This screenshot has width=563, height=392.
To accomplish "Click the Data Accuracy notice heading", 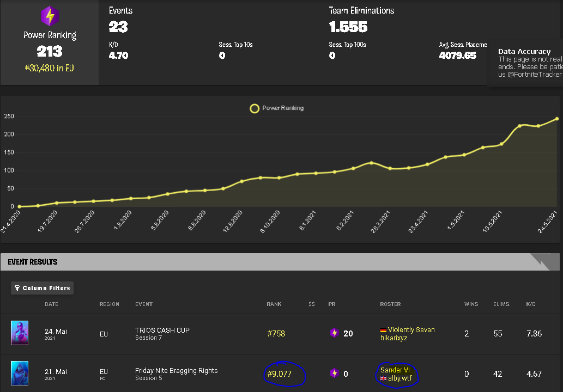I will (524, 51).
